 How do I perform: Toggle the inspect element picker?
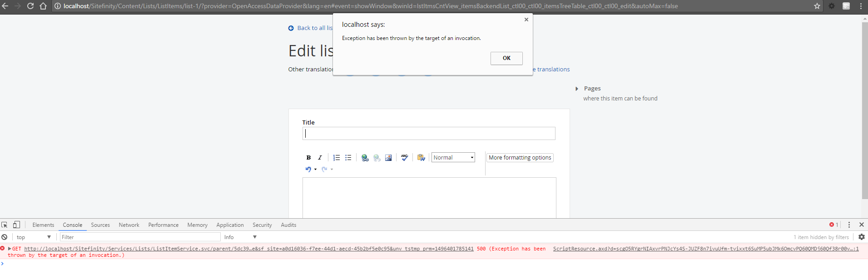[x=5, y=225]
